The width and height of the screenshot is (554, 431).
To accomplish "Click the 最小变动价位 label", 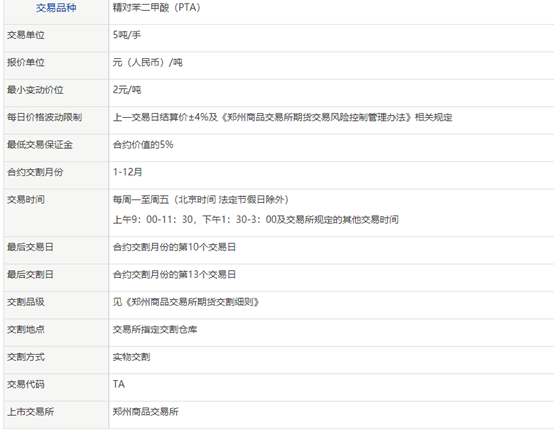I will pos(35,90).
